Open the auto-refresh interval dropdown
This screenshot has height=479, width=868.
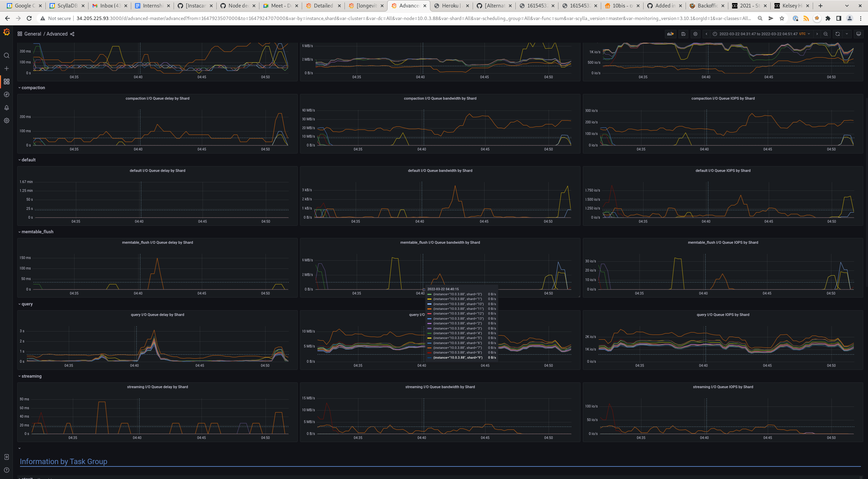click(847, 34)
